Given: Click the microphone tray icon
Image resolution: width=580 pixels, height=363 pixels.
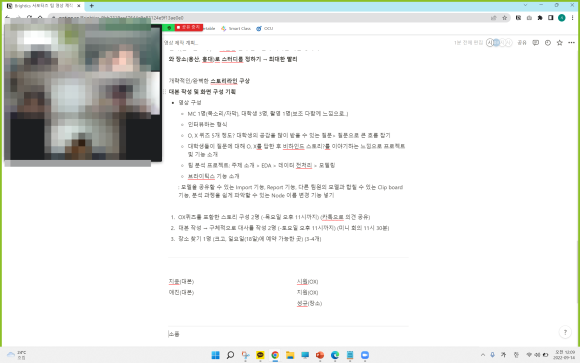Looking at the screenshot, I should click(492, 355).
